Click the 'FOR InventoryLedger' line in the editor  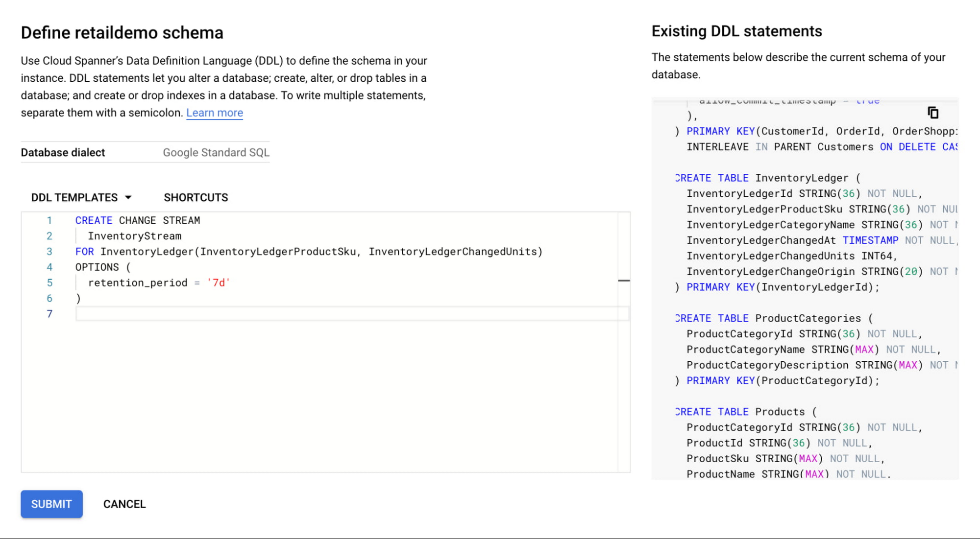pos(309,252)
